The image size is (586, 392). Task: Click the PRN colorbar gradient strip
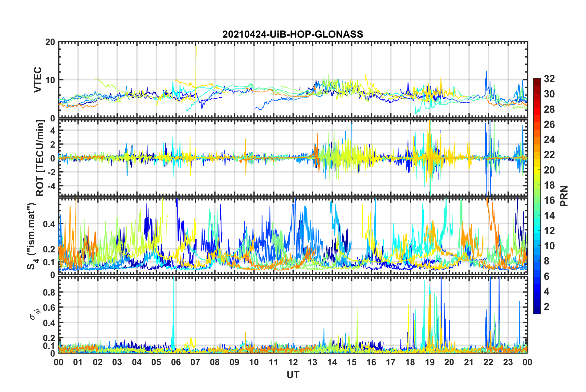point(537,196)
